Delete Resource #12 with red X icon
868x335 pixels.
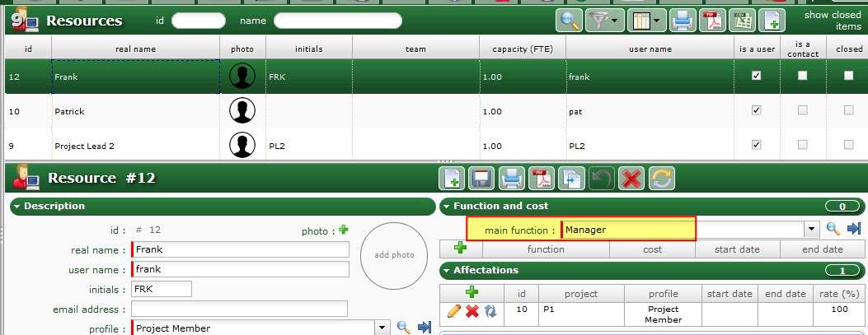[631, 179]
